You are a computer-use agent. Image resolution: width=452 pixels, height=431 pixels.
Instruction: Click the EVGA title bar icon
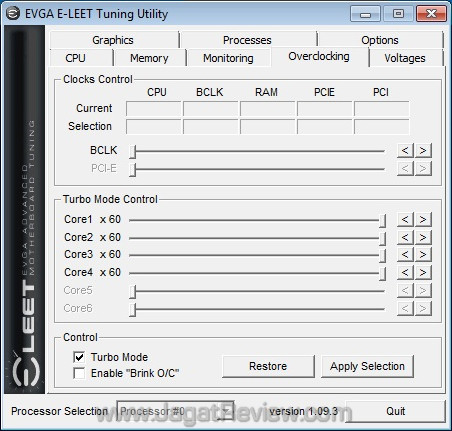coord(13,14)
